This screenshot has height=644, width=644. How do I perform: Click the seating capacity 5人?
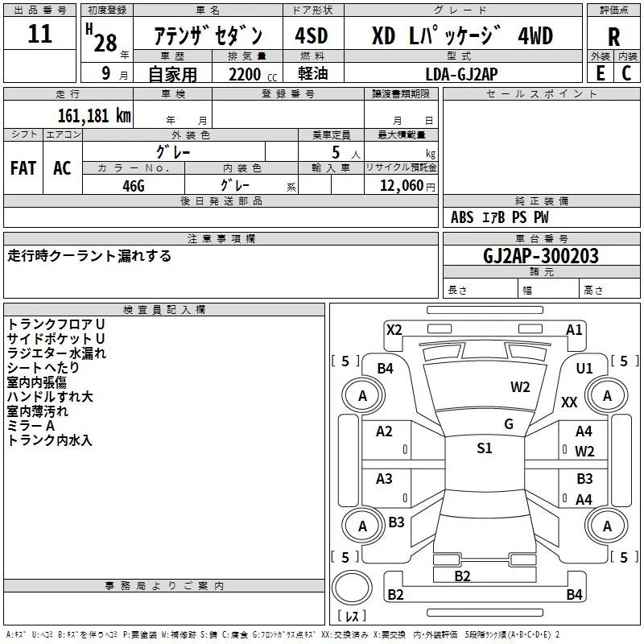pyautogui.click(x=346, y=152)
